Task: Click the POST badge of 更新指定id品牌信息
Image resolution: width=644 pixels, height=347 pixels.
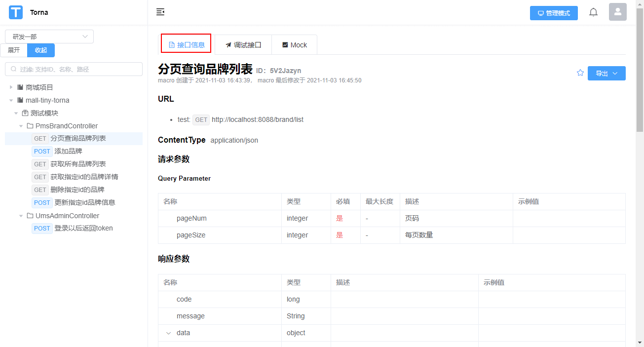Action: [x=42, y=203]
